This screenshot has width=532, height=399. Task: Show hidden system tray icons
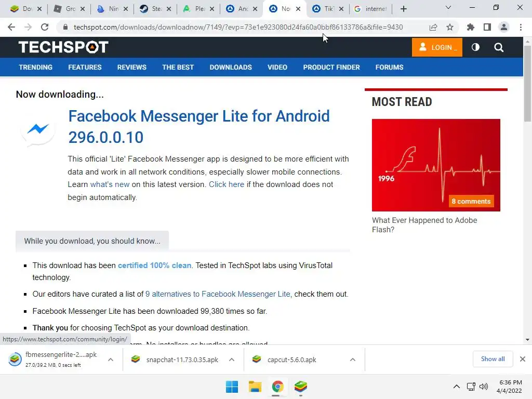tap(457, 387)
